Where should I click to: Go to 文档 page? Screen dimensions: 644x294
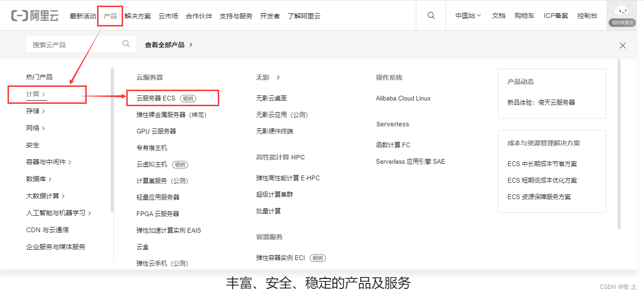pos(498,16)
